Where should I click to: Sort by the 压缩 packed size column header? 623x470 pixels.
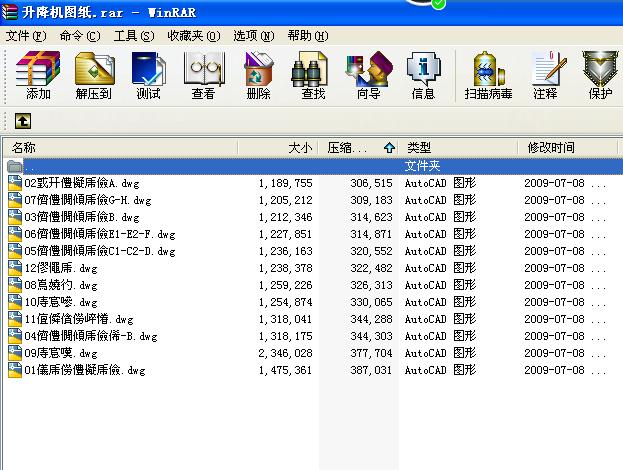358,148
